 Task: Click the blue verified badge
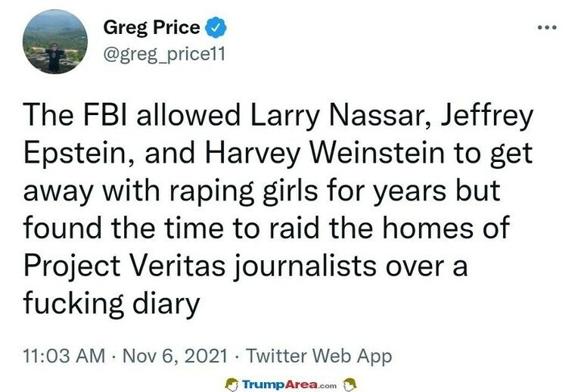(x=216, y=28)
